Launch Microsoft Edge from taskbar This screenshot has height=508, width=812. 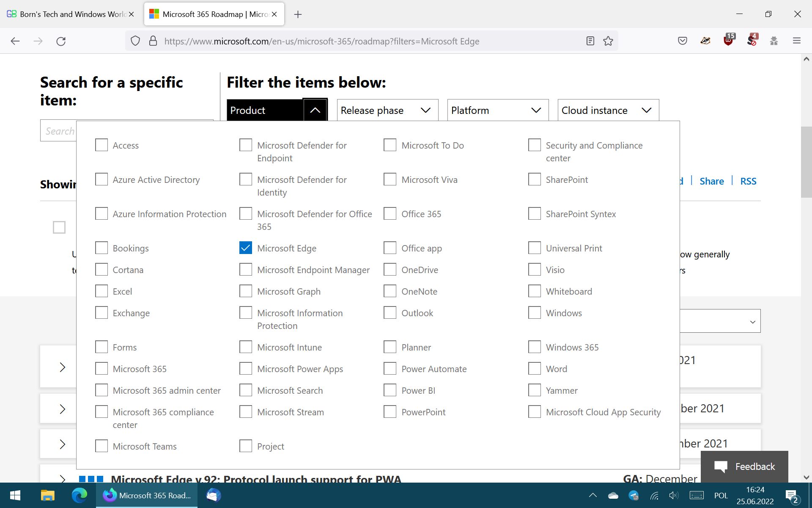[x=79, y=495]
